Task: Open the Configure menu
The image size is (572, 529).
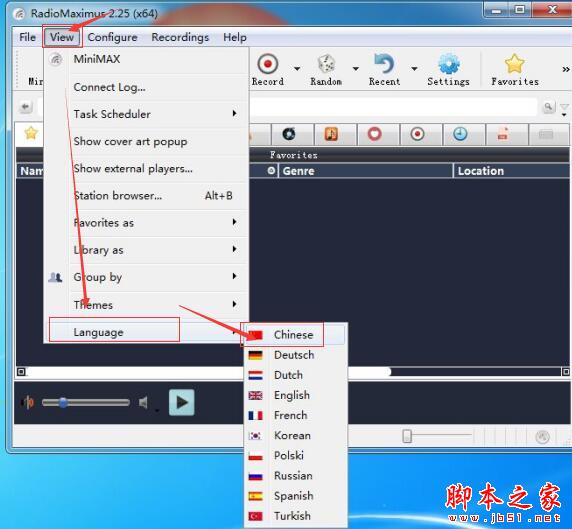Action: 112,37
